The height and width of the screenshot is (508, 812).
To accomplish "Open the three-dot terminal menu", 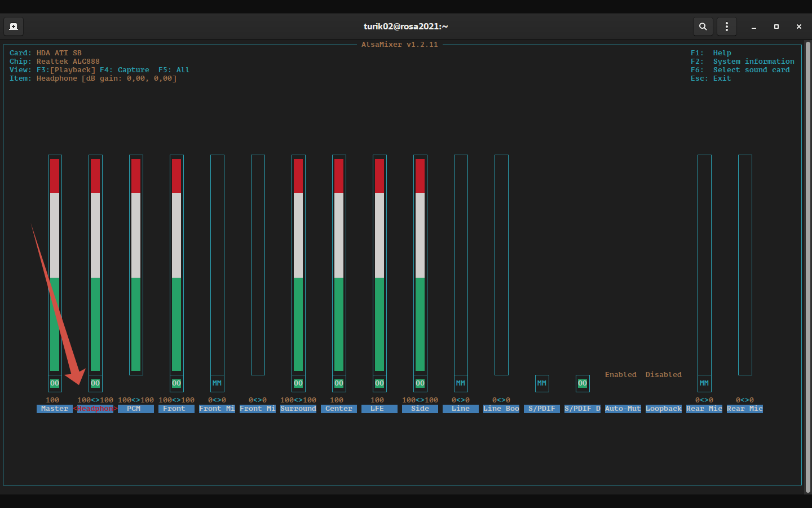I will coord(727,27).
